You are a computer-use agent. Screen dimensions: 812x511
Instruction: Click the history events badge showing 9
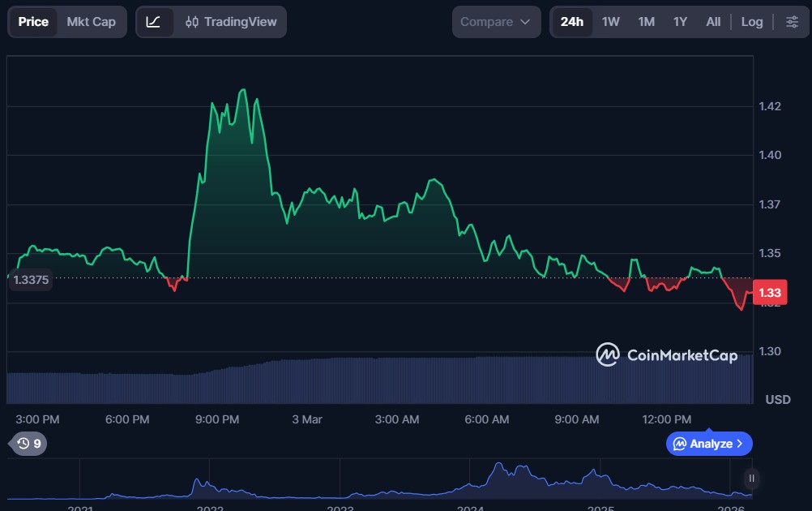click(x=29, y=444)
